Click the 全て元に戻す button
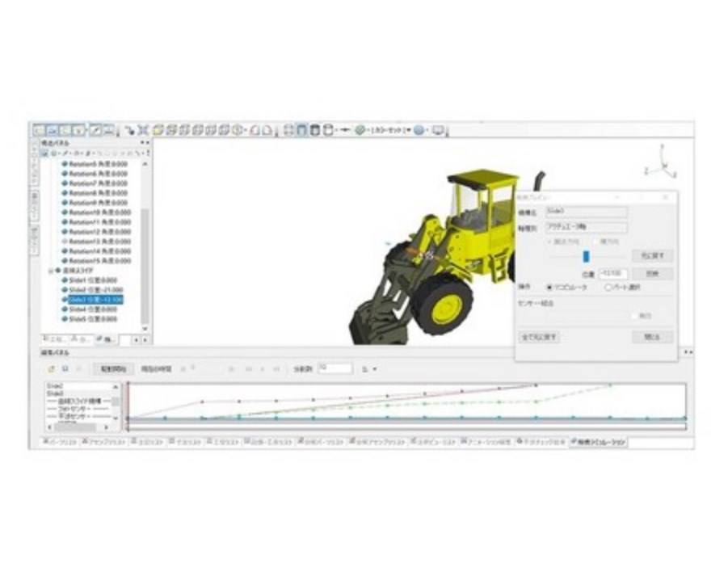 [540, 337]
